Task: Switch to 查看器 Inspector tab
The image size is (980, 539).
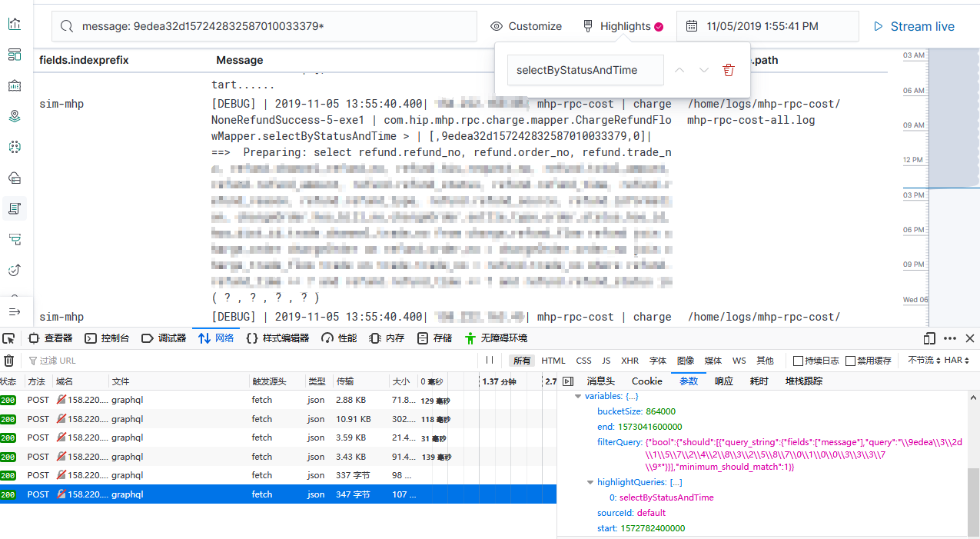Action: (x=51, y=338)
